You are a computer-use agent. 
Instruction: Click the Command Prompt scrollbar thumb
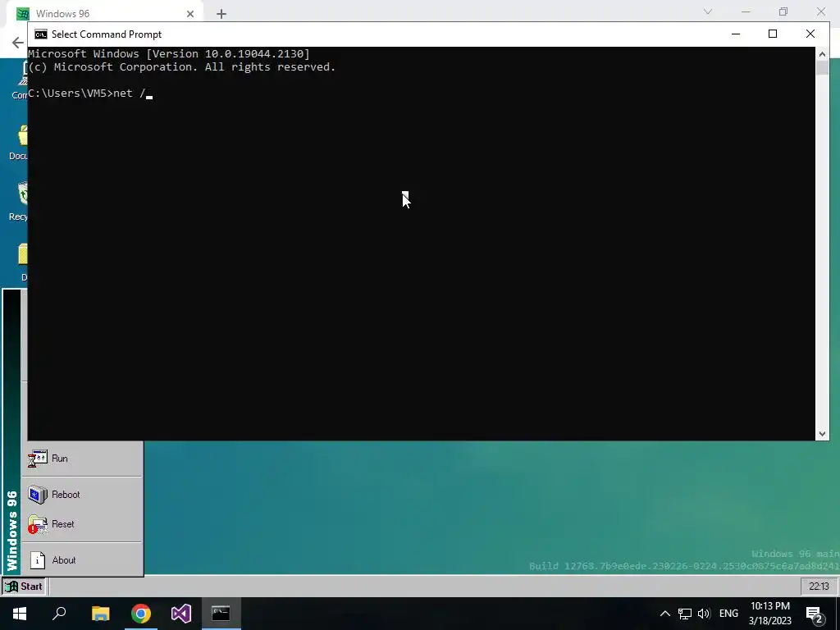[x=822, y=68]
